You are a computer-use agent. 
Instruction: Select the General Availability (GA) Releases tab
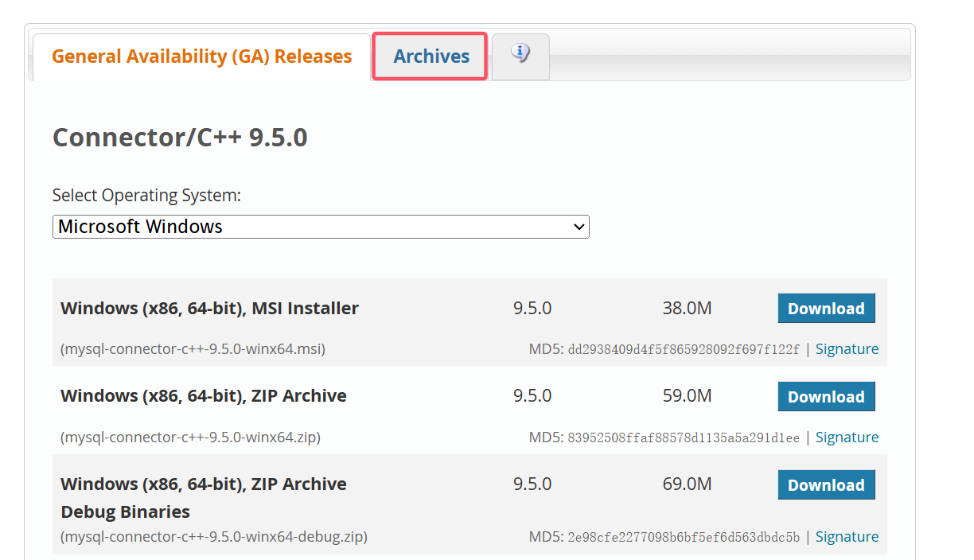coord(201,56)
